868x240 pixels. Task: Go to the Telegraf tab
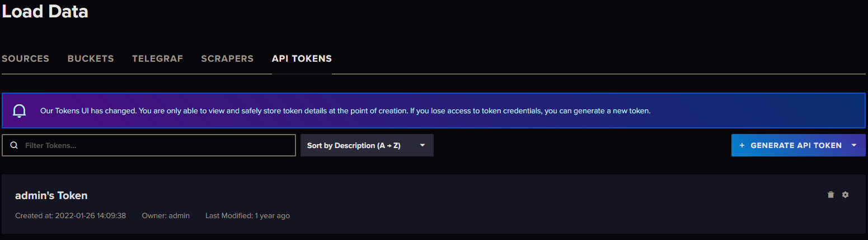coord(157,58)
